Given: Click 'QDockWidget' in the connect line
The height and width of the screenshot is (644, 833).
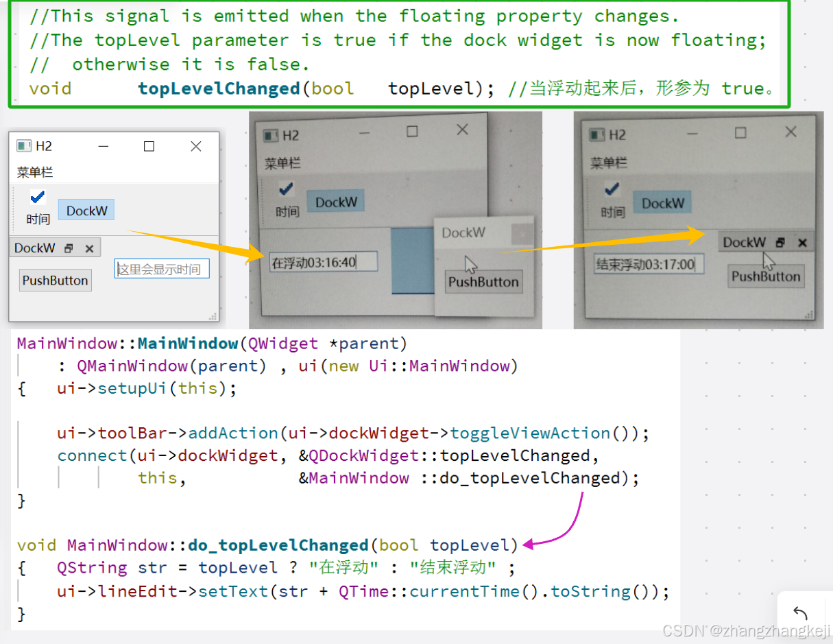Looking at the screenshot, I should click(363, 455).
